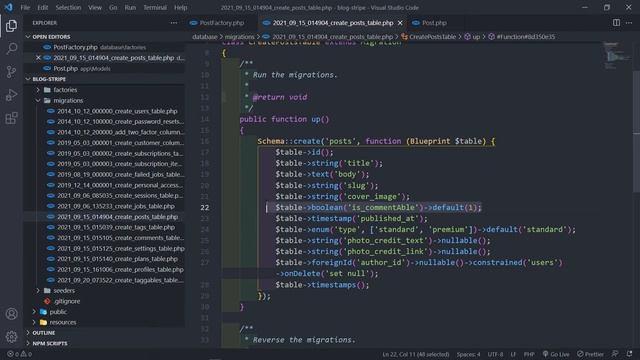Click the errors and warnings status indicator
Image resolution: width=640 pixels, height=360 pixels.
20,354
